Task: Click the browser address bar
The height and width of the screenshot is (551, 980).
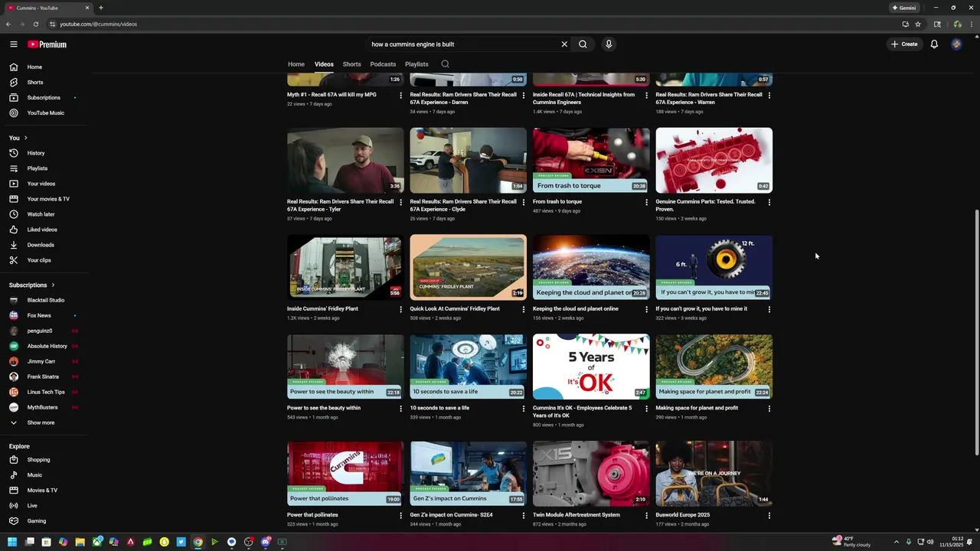Action: pos(475,24)
